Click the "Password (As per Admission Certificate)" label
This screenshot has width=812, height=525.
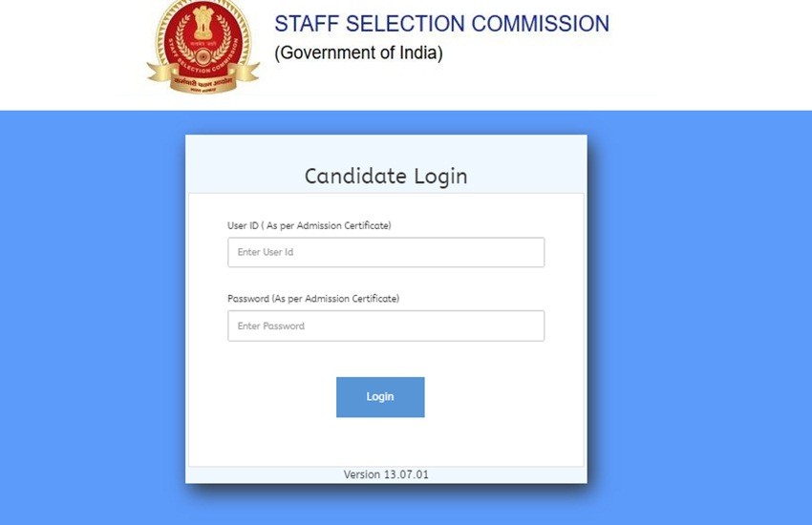coord(313,299)
